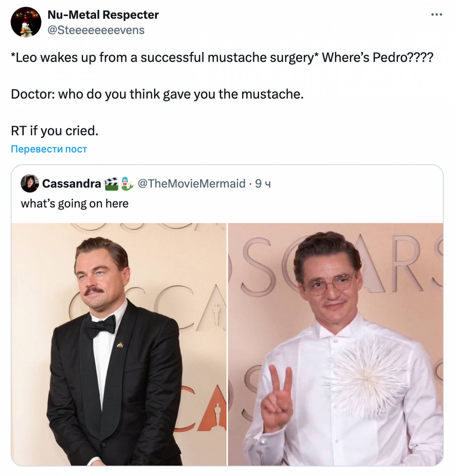Click the quoted text "what's going on here"
The width and height of the screenshot is (456, 476).
74,204
